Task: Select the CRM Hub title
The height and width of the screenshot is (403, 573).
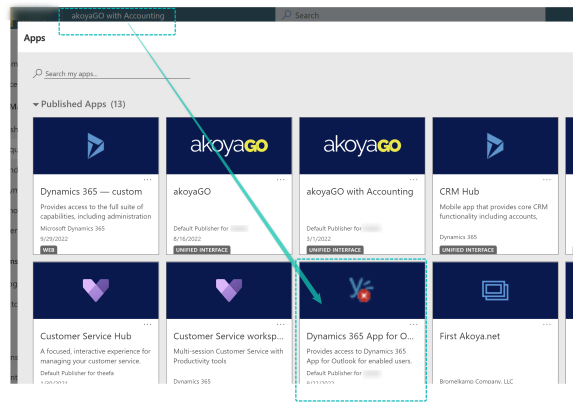Action: (459, 191)
